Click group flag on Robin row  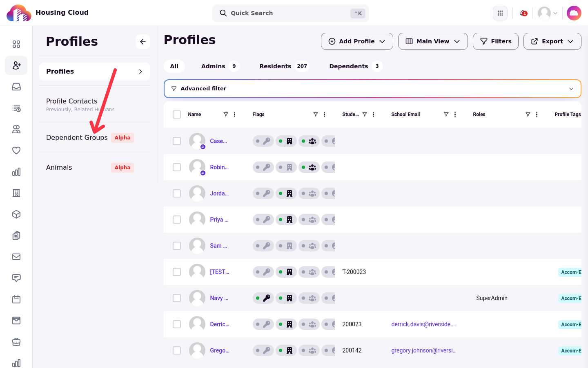pyautogui.click(x=309, y=167)
